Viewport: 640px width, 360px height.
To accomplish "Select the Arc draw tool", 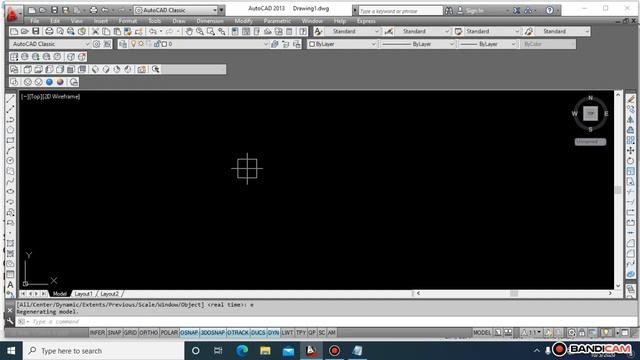I will click(x=10, y=150).
